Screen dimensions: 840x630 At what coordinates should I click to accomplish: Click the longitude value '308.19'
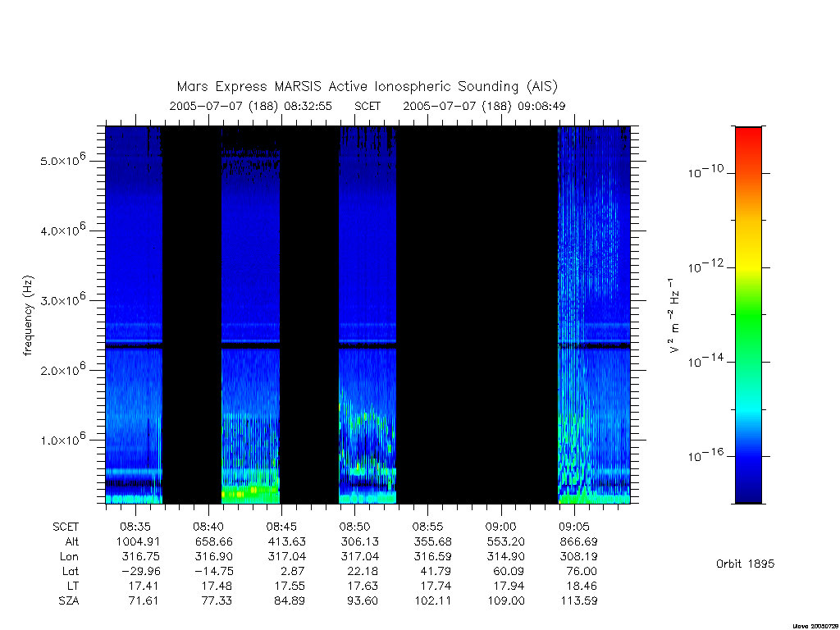pyautogui.click(x=578, y=557)
